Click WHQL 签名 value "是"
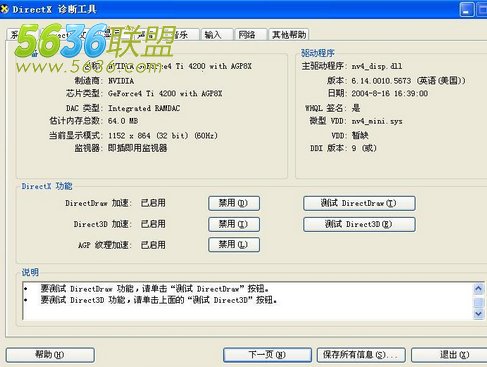Viewport: 487px width, 367px height. 356,108
